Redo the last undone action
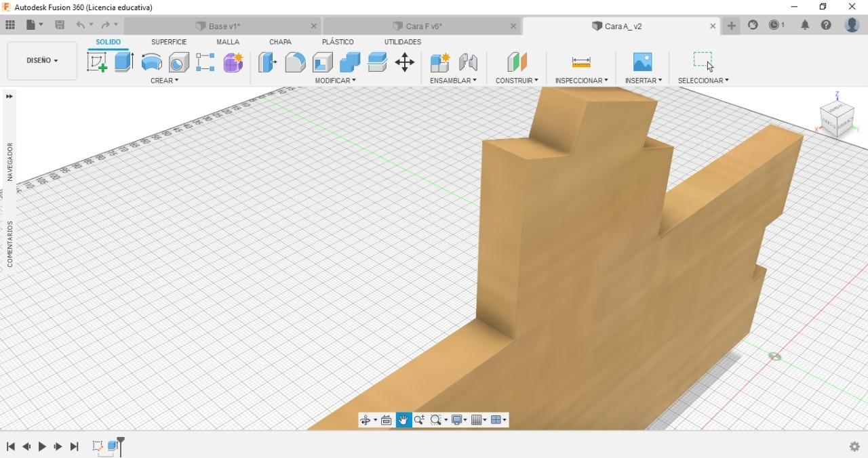Image resolution: width=868 pixels, height=458 pixels. [x=105, y=25]
